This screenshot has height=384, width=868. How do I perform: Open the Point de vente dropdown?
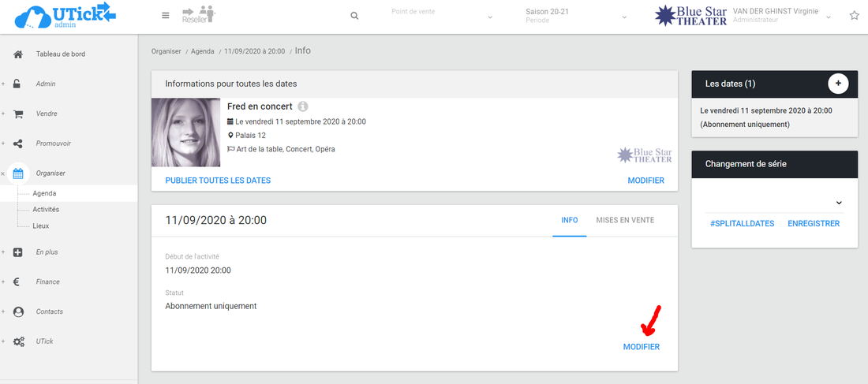tap(442, 16)
